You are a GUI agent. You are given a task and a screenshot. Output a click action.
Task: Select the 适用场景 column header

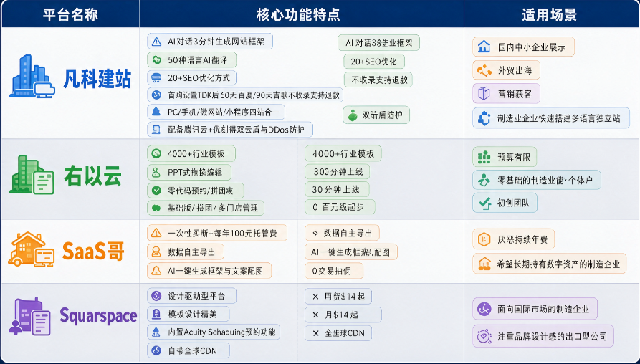click(x=550, y=15)
